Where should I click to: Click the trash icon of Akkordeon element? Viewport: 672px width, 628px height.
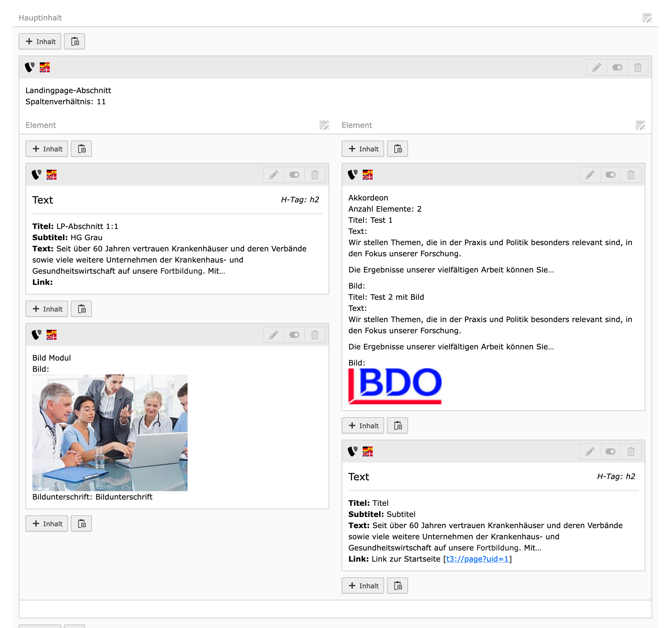(x=631, y=175)
